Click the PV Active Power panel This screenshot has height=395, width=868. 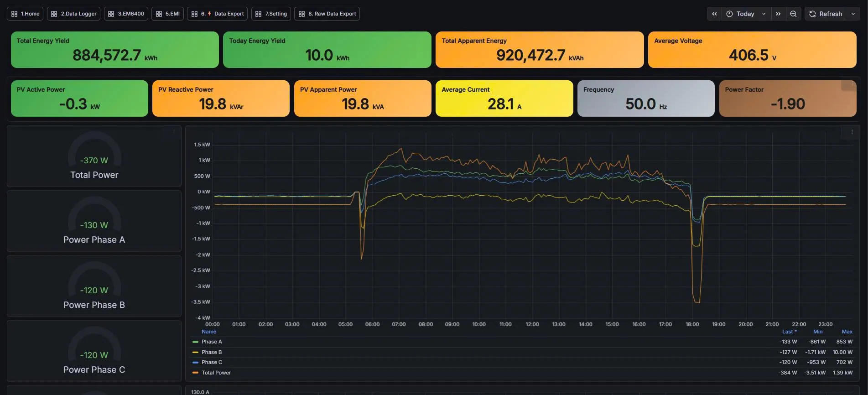click(x=79, y=99)
